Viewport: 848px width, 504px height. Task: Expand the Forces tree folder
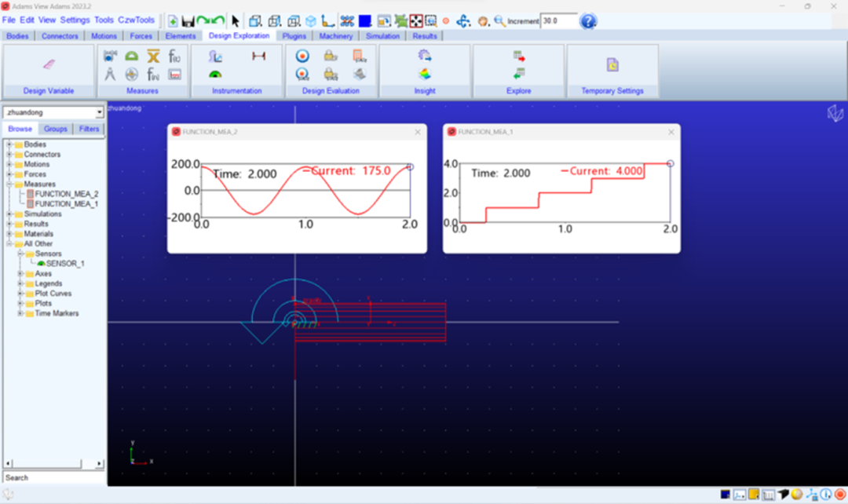(9, 174)
